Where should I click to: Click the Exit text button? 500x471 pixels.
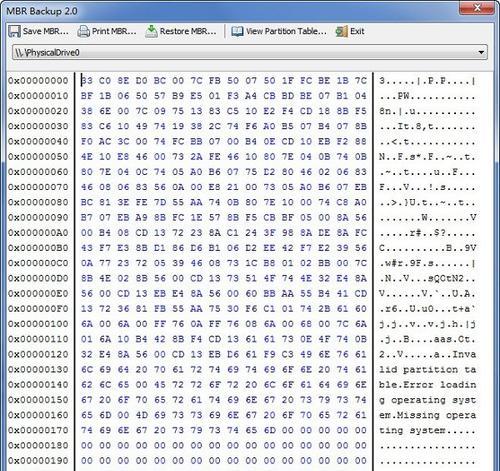tap(357, 31)
